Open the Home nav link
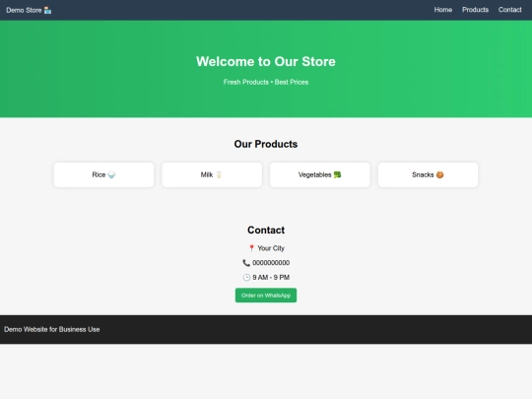 443,10
